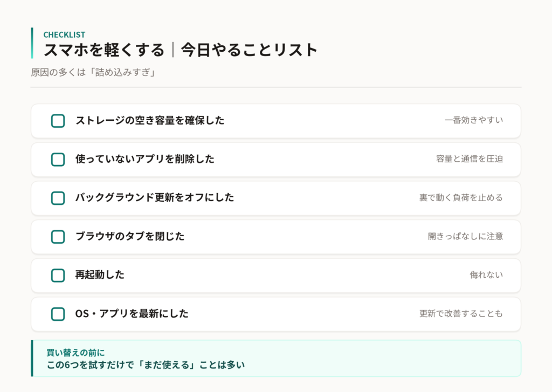This screenshot has width=552, height=392.
Task: Click the 容量と通信を圧迫 note
Action: [470, 159]
